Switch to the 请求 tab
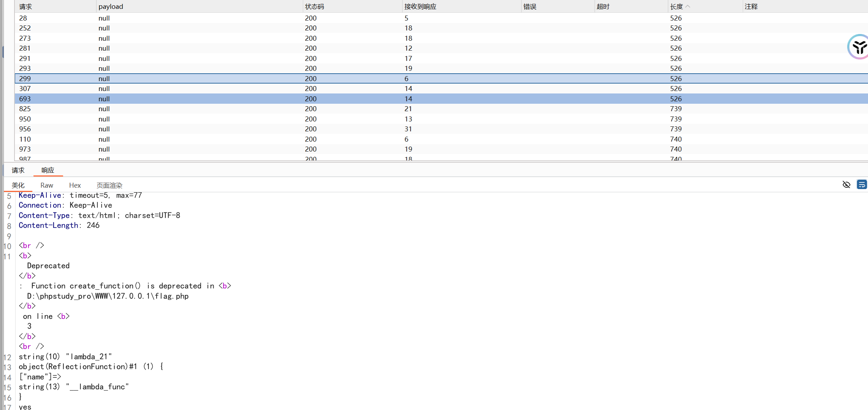The width and height of the screenshot is (868, 410). [x=18, y=170]
